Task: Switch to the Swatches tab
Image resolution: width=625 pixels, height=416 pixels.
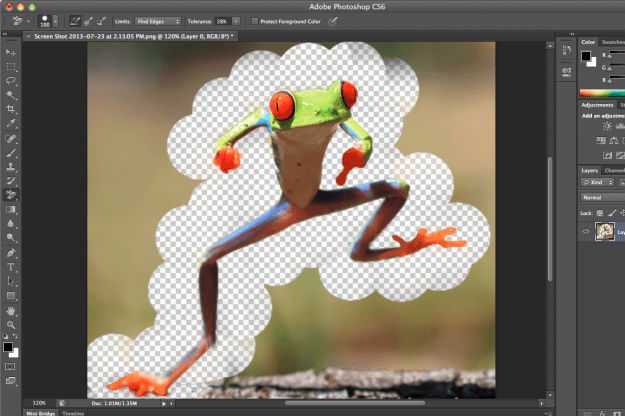Action: pos(612,42)
